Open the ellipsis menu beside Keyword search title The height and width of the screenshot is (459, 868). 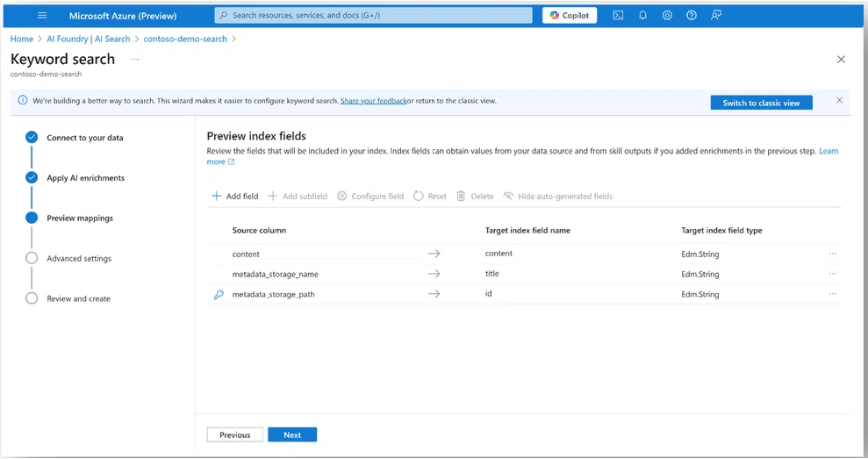[134, 60]
